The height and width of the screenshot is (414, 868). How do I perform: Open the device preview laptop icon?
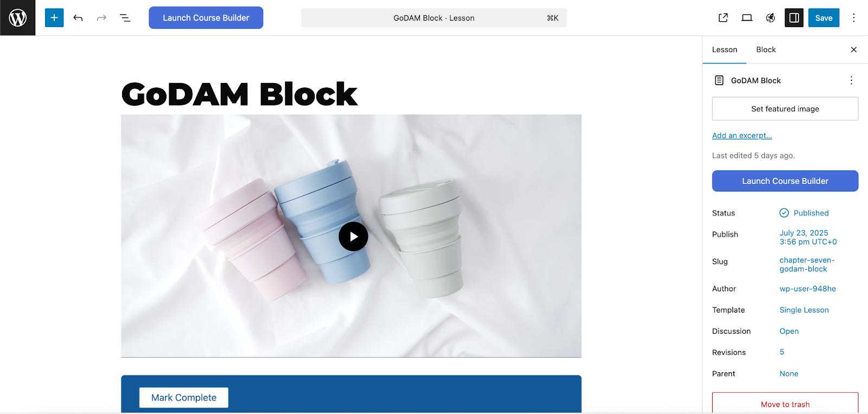pos(747,18)
